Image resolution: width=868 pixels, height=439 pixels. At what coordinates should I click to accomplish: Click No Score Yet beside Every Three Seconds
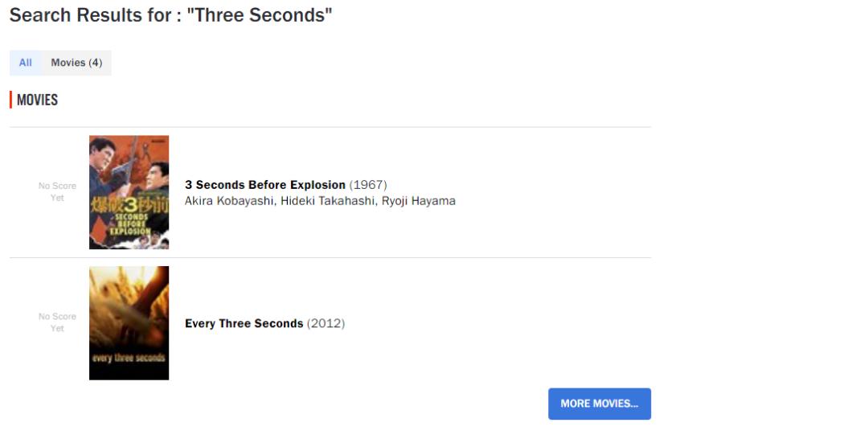[x=57, y=322]
